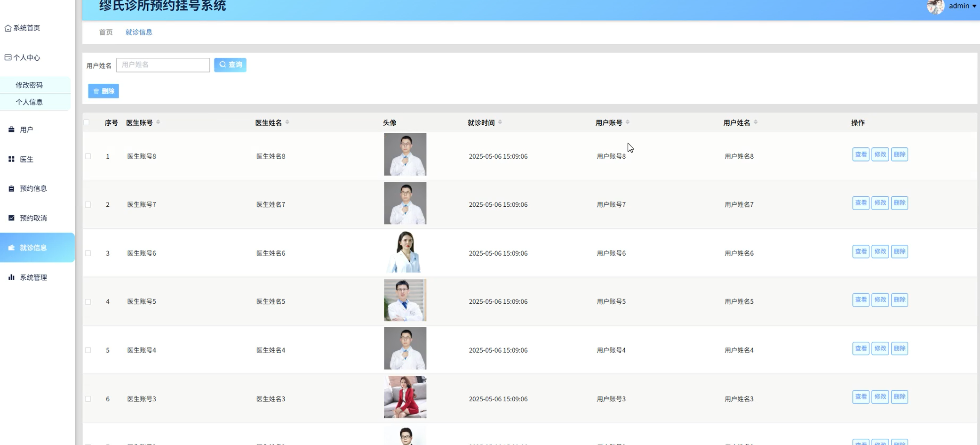Click the 查询 search button
The width and height of the screenshot is (980, 445).
click(x=230, y=65)
